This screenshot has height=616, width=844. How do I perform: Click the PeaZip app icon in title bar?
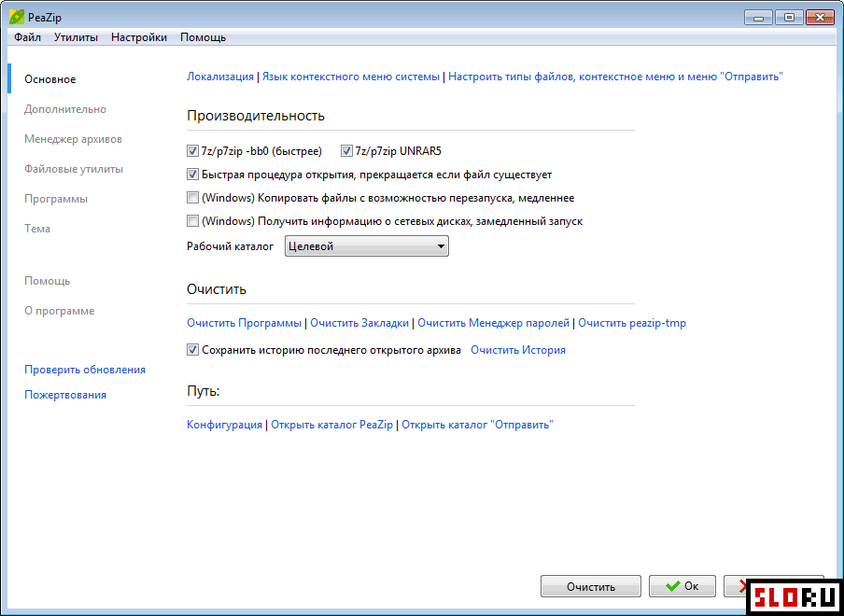pyautogui.click(x=17, y=17)
